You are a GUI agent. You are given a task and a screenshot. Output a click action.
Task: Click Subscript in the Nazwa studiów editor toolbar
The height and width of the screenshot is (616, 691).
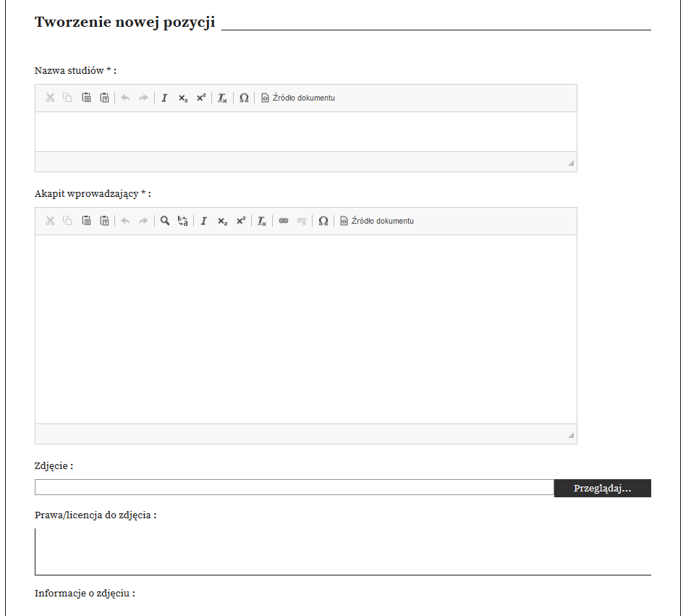click(x=183, y=98)
